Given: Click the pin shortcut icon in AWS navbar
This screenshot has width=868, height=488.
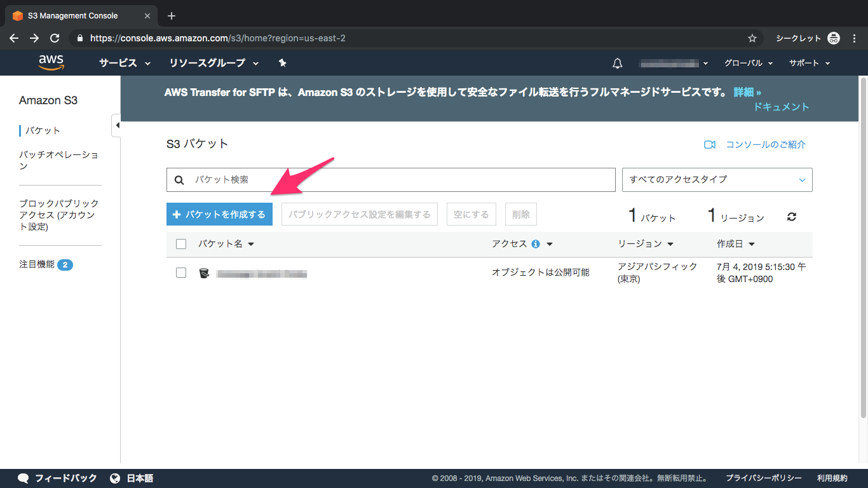Looking at the screenshot, I should [x=283, y=63].
